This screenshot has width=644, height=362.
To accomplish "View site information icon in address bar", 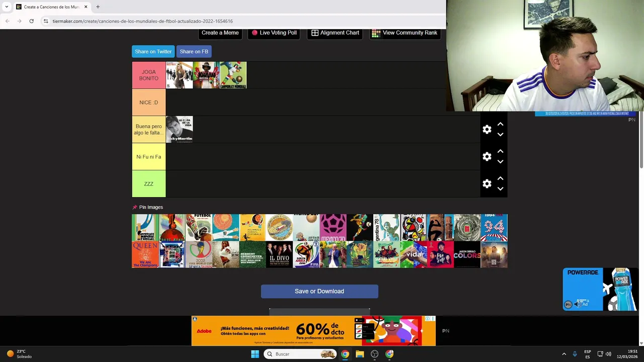I will (x=46, y=21).
